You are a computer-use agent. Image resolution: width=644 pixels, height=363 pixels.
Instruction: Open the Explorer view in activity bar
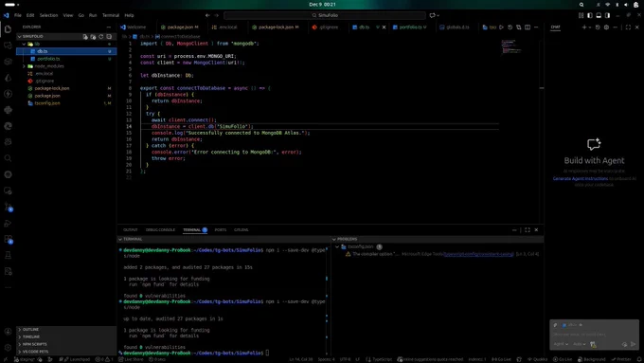pos(8,29)
